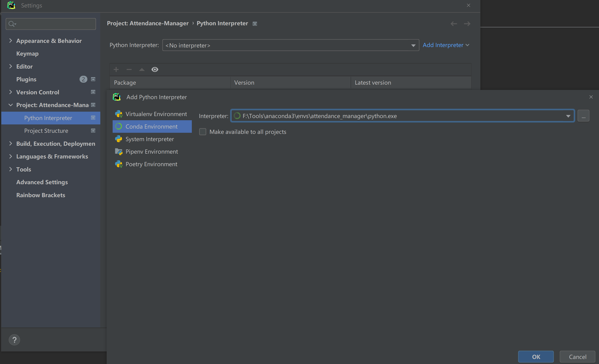Click the add package plus icon
The height and width of the screenshot is (364, 599).
coord(116,69)
